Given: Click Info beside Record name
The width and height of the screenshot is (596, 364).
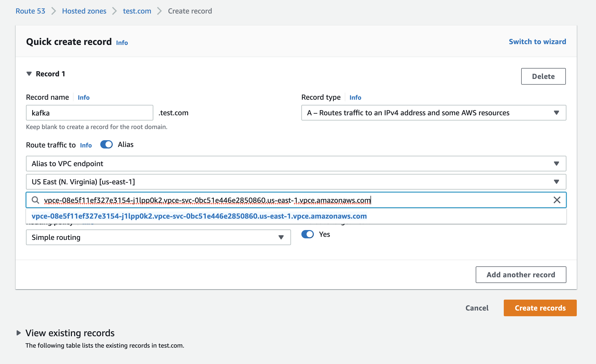Looking at the screenshot, I should (83, 97).
